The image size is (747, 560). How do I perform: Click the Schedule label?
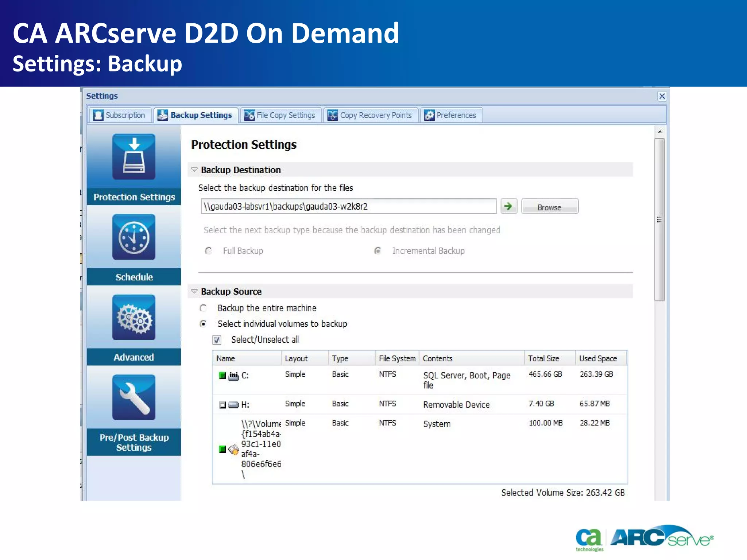click(134, 277)
